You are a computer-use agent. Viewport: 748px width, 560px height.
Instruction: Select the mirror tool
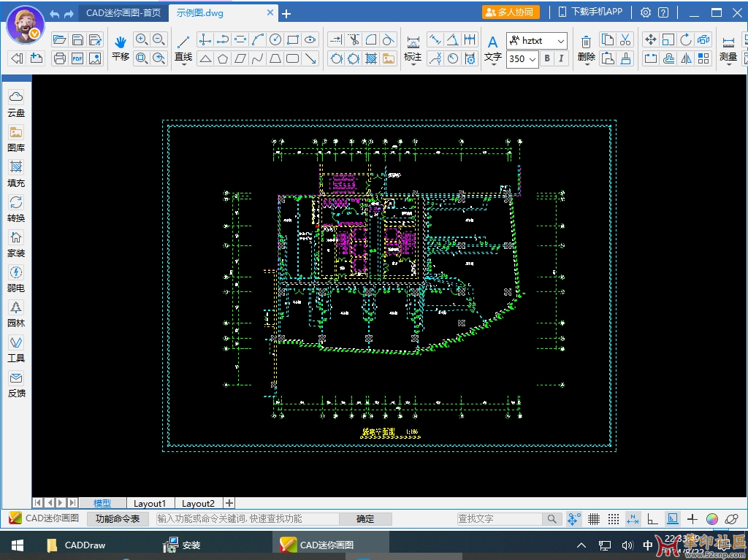685,58
